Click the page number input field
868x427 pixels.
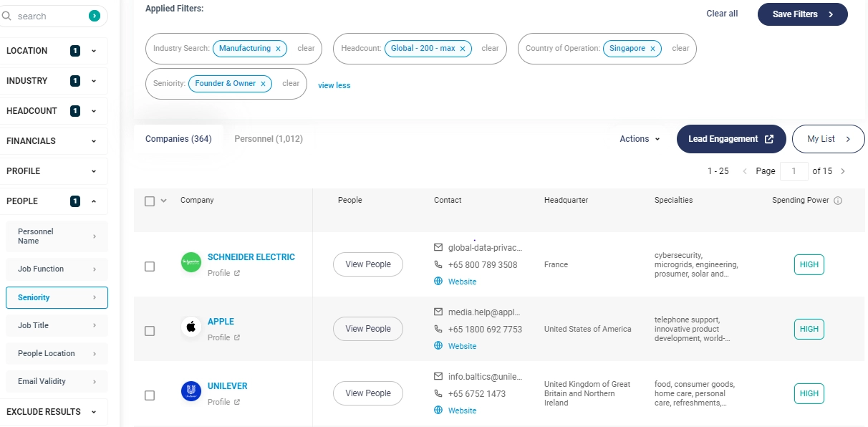click(x=794, y=171)
